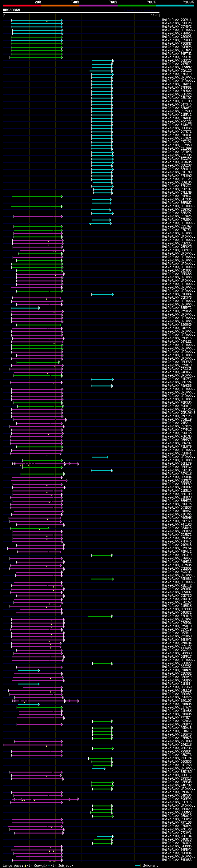This screenshot has height=868, width=197.
Task: Select hit label UniRef100_B6HZX0
Action: [x=176, y=94]
